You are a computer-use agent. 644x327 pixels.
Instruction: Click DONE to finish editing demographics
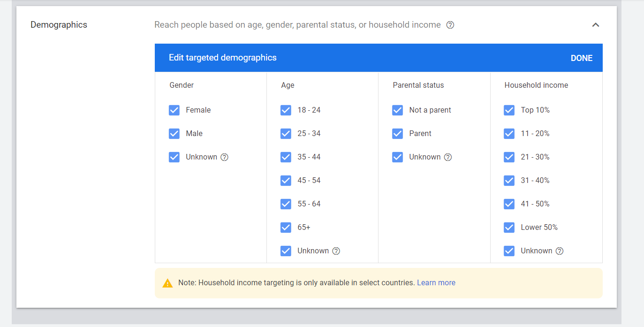pyautogui.click(x=582, y=58)
